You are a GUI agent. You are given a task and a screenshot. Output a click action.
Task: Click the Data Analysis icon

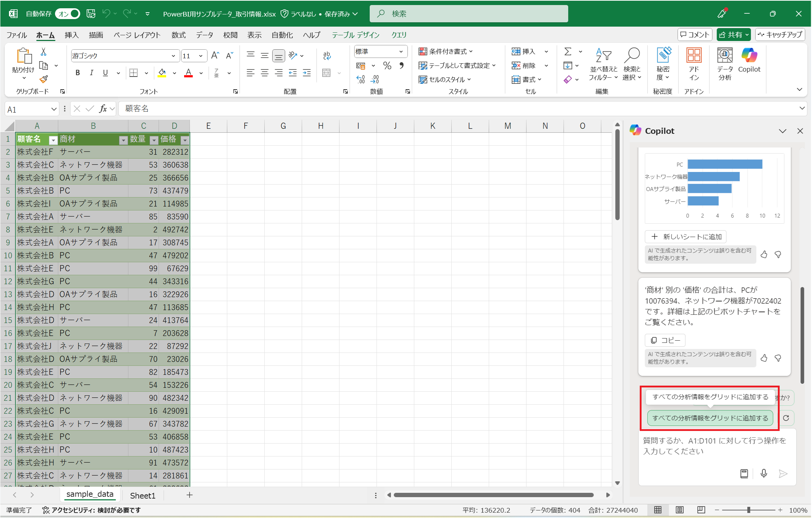click(725, 56)
